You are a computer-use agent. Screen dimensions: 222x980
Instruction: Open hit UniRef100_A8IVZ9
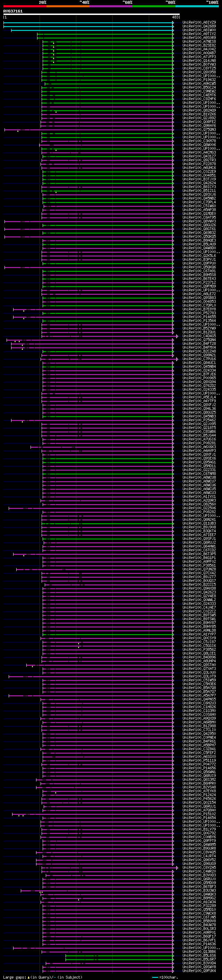199,23
